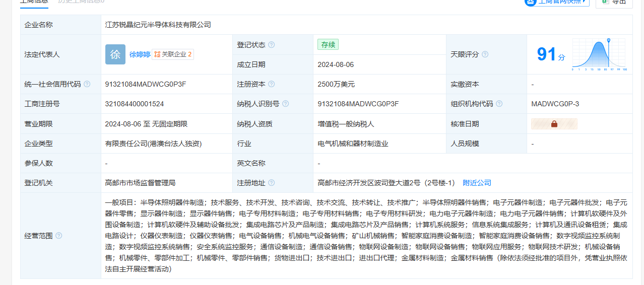The height and width of the screenshot is (285, 644).
Task: Select the founding date 2024-08-06 beside 成立日期
Action: pyautogui.click(x=336, y=64)
